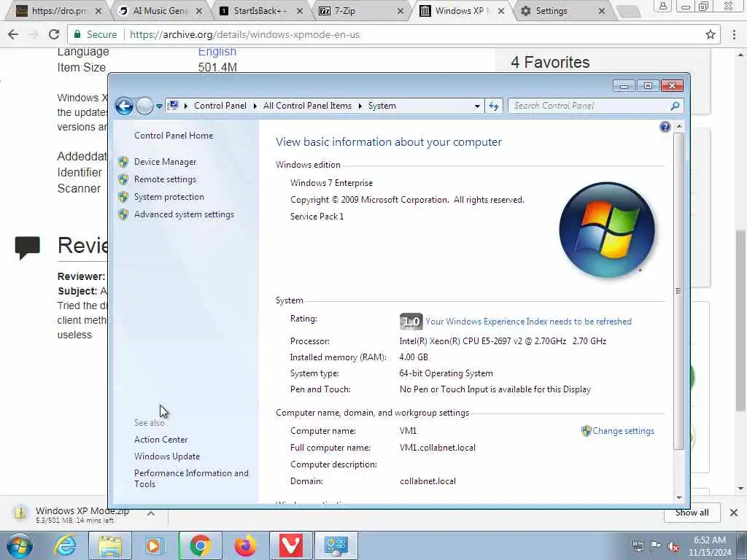Bookmark page with star icon
The image size is (747, 560).
[x=711, y=34]
